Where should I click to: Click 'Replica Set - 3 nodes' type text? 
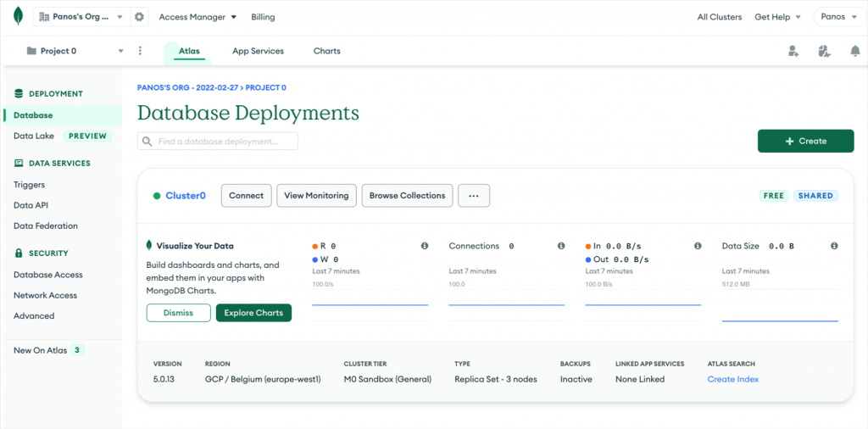point(495,379)
